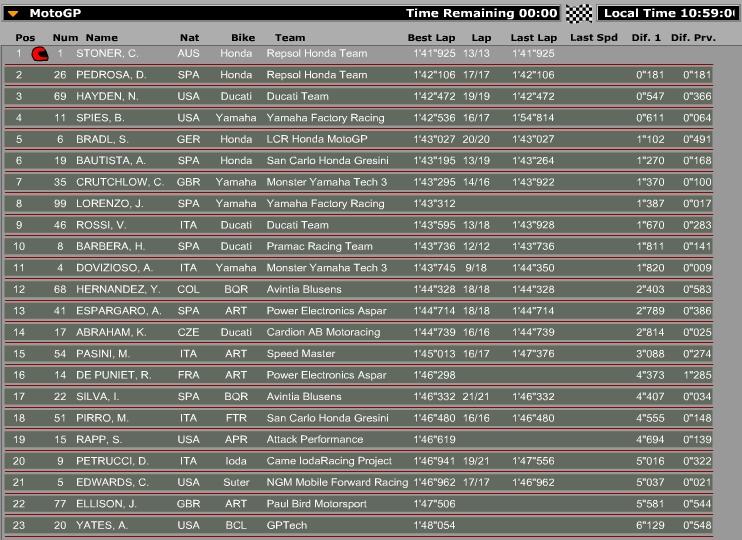742x540 pixels.
Task: Select rider name PIRRO, M.
Action: point(102,418)
